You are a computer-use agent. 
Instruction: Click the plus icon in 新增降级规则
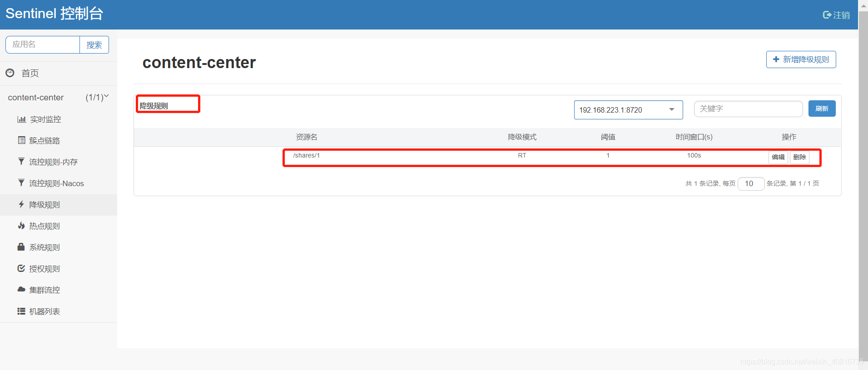click(x=776, y=59)
